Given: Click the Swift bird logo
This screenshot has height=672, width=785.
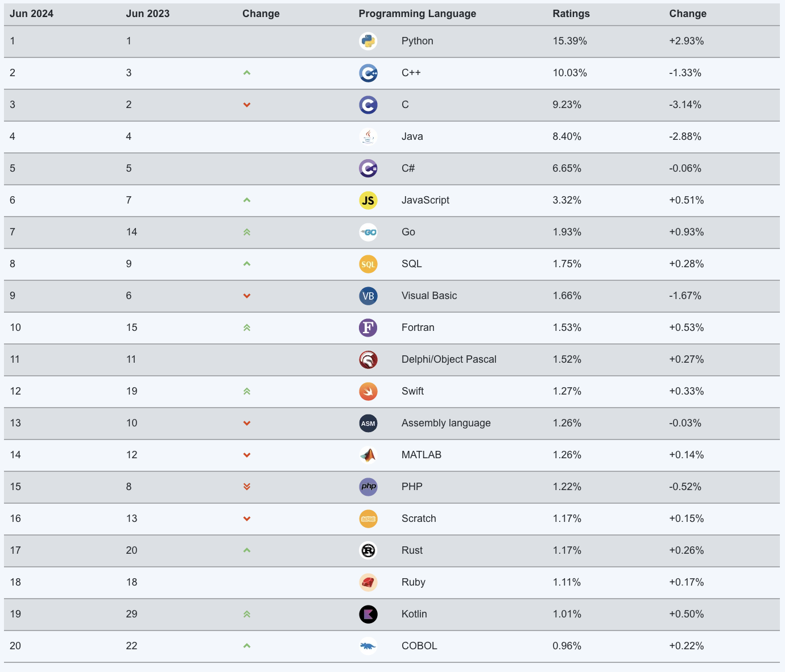Looking at the screenshot, I should (x=368, y=391).
